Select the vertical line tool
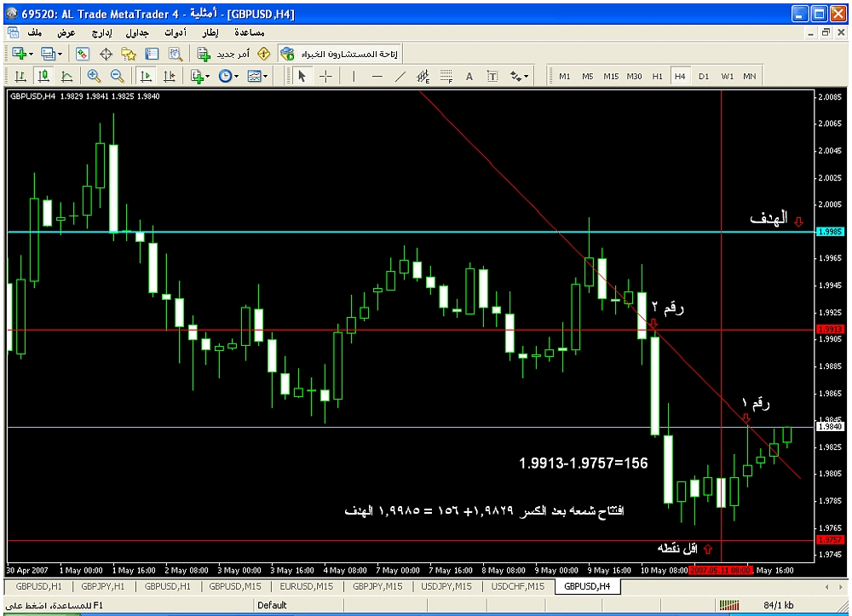 click(x=354, y=76)
